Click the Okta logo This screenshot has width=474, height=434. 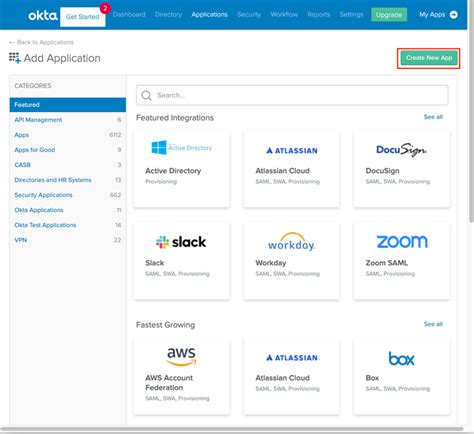[x=43, y=16]
